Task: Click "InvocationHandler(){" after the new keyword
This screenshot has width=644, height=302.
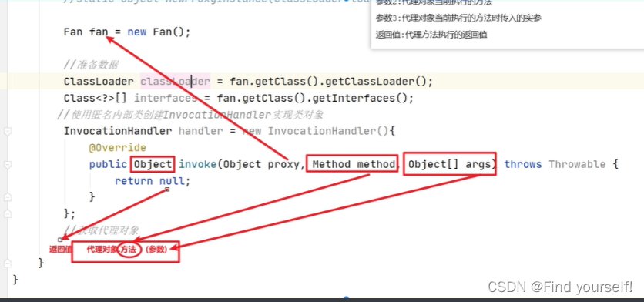Action: click(x=331, y=132)
